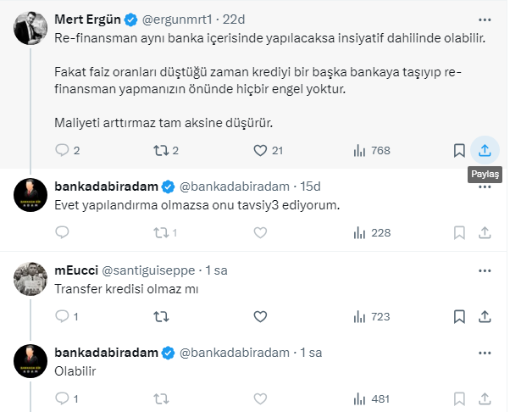Share the 'Olabilir' reply tweet
Image resolution: width=532 pixels, height=412 pixels.
tap(485, 398)
